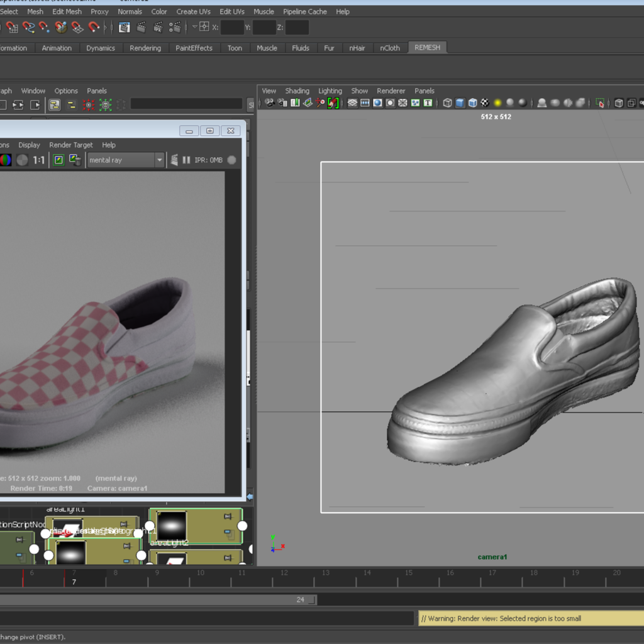Toggle textured display checkered sphere icon

pyautogui.click(x=485, y=103)
